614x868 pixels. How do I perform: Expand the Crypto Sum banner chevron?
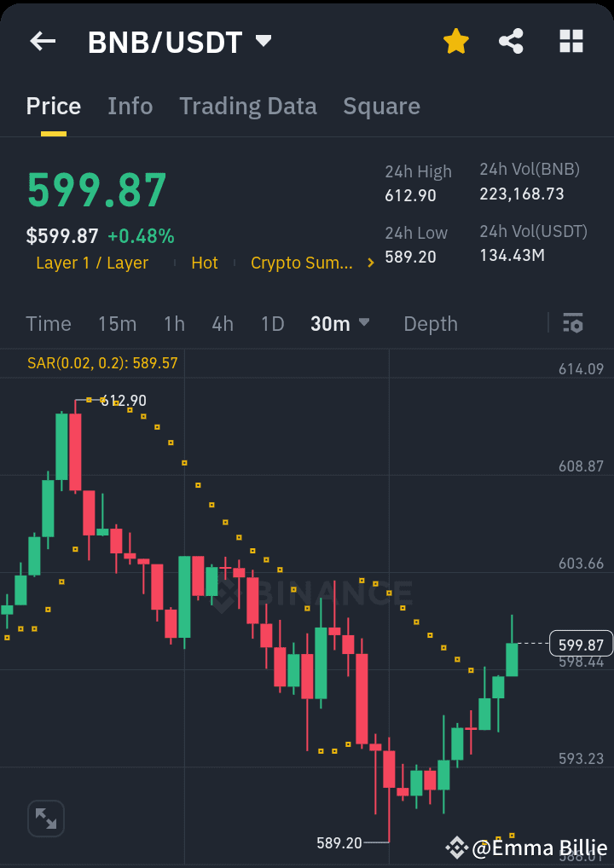[x=370, y=263]
